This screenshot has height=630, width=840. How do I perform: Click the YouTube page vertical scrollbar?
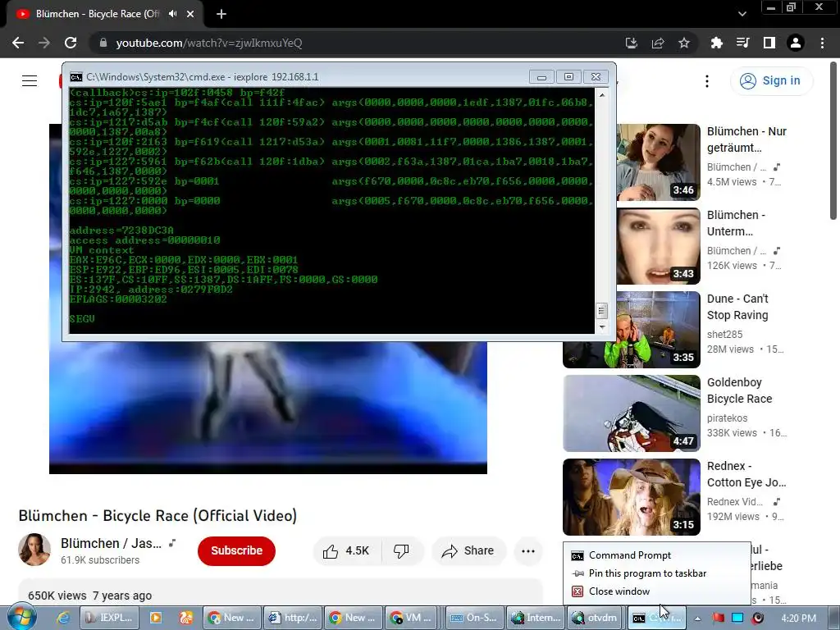[x=833, y=141]
